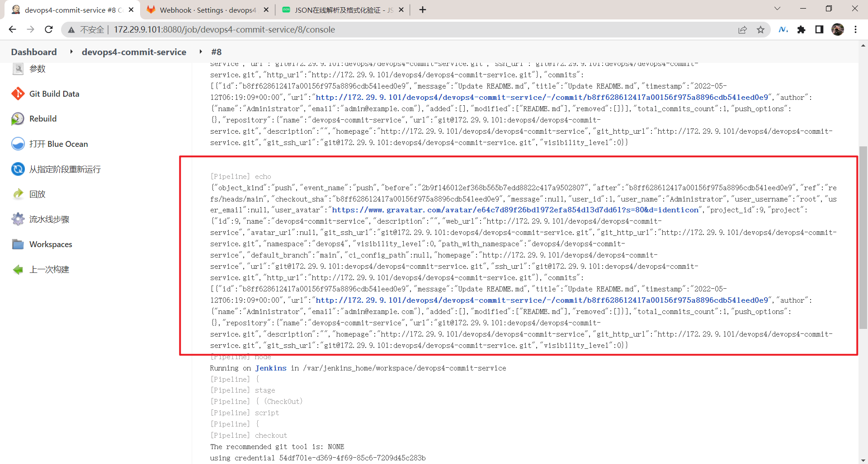Open Workspaces link
868x464 pixels.
coord(51,244)
